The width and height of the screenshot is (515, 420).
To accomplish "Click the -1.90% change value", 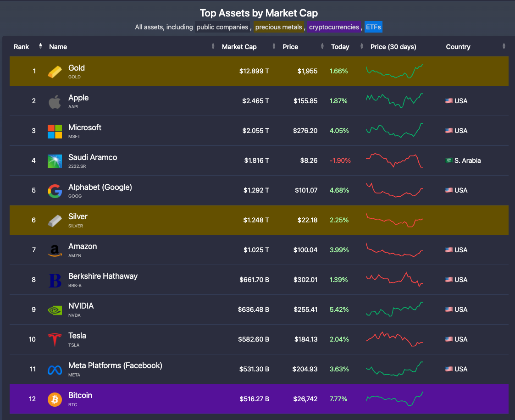I will [x=340, y=160].
